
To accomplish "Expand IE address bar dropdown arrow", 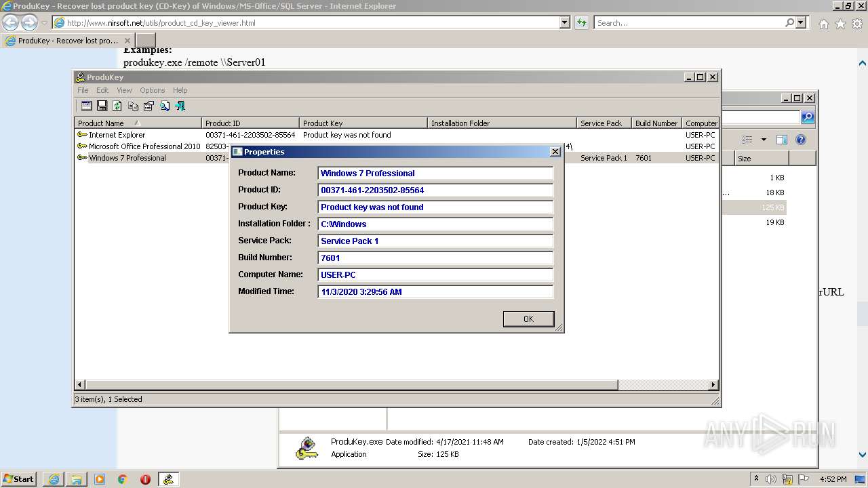I will click(x=565, y=22).
